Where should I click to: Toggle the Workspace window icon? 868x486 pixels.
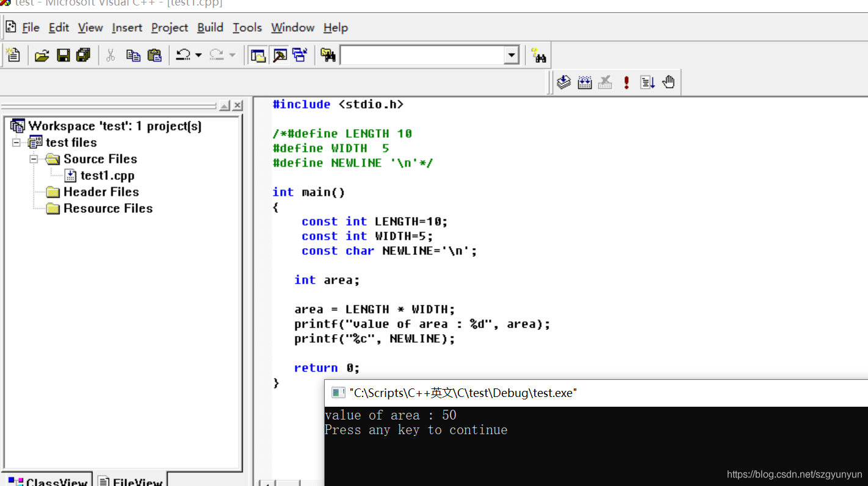pos(258,55)
